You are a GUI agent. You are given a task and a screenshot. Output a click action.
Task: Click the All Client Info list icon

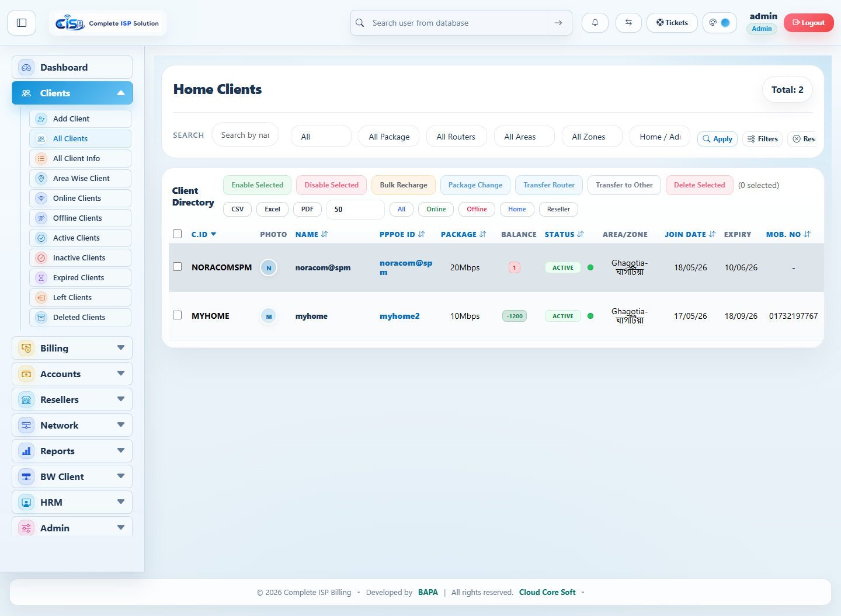point(41,159)
